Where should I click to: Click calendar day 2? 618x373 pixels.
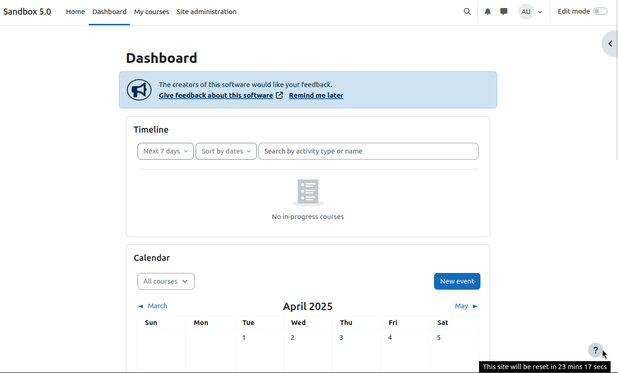point(292,338)
